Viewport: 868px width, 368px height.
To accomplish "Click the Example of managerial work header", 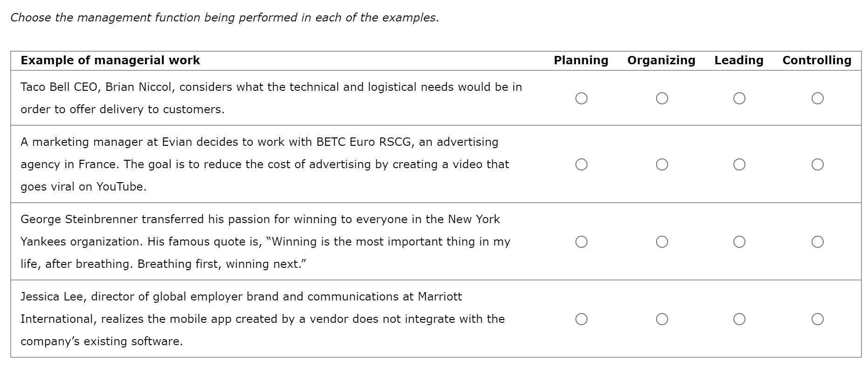I will pos(110,60).
